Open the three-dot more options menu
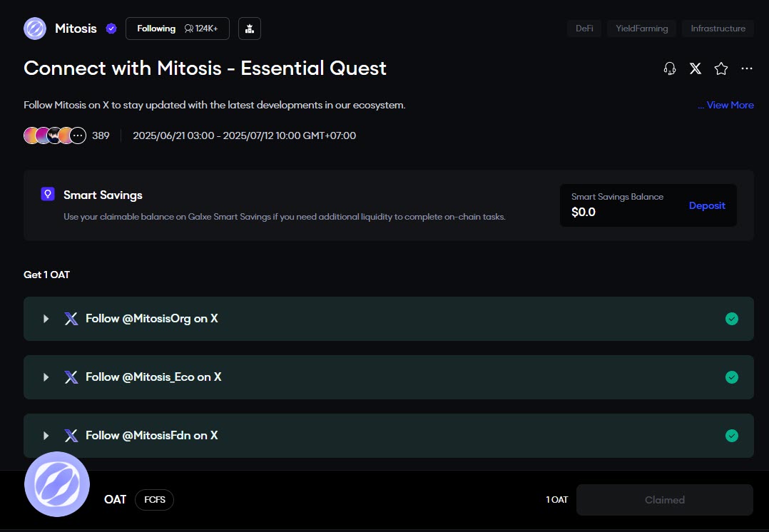 coord(747,68)
